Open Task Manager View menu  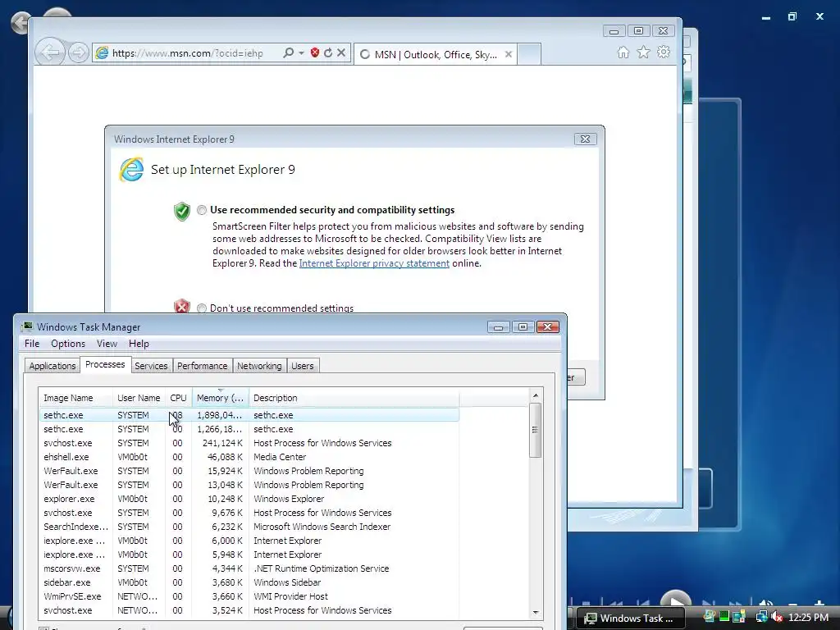(107, 344)
